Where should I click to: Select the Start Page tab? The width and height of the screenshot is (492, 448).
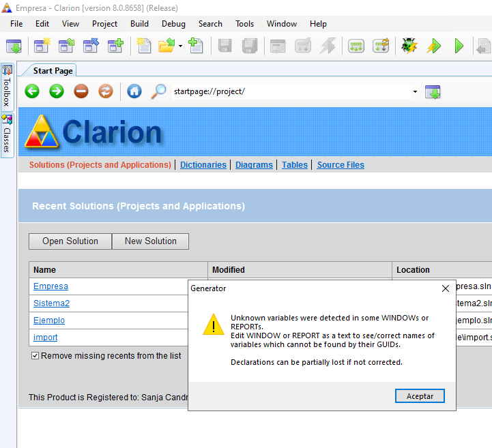pos(53,70)
